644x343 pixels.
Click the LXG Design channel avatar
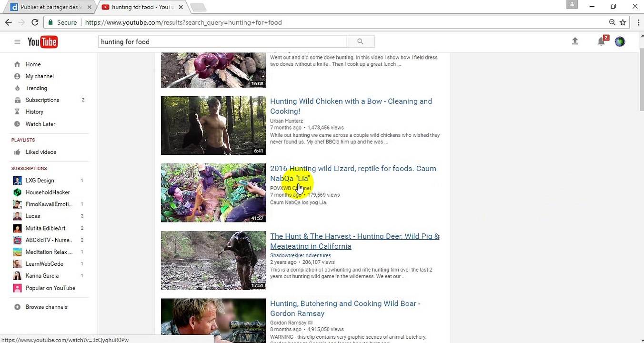(x=17, y=181)
